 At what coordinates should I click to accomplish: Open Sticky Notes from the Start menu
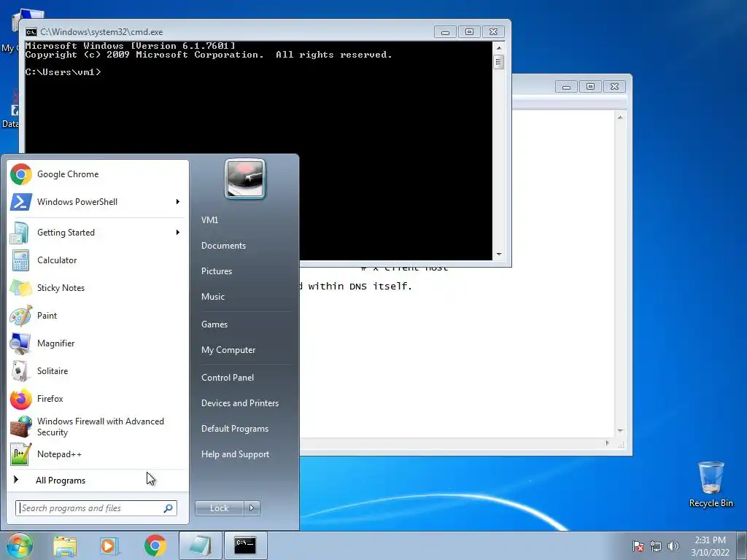point(98,287)
